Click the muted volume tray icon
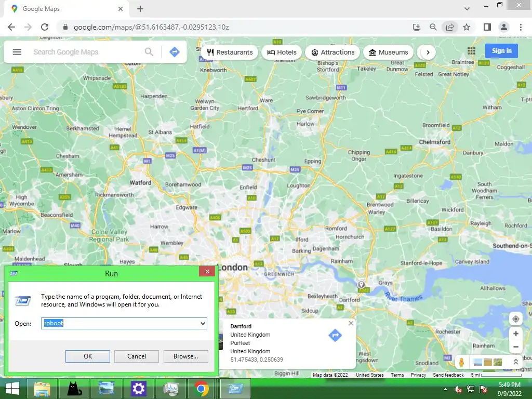Screen dimensions: 532x399 click(458, 390)
